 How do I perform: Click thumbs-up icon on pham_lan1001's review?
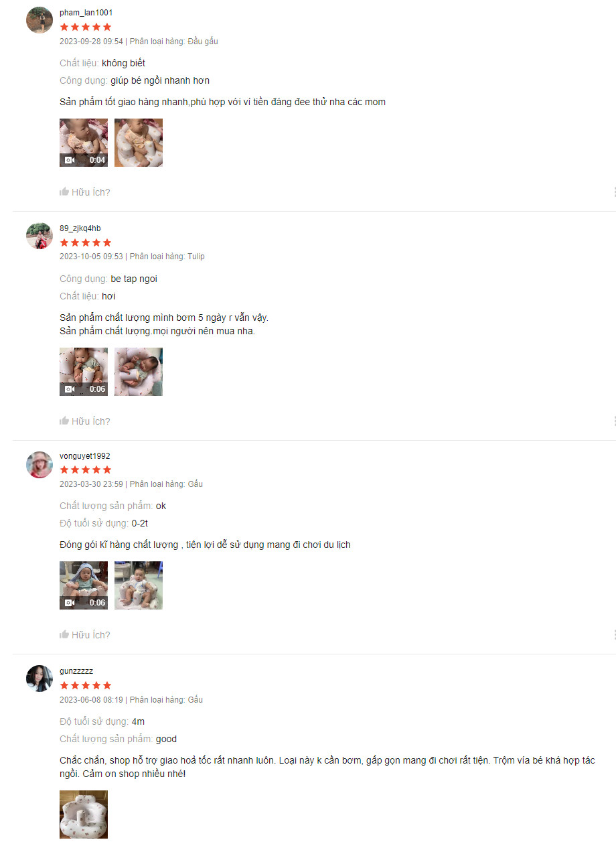(64, 192)
